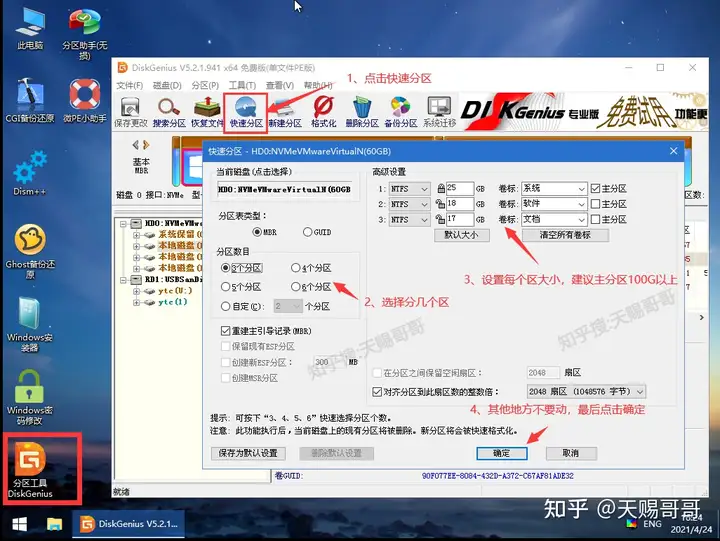Open the Dism++ desktop icon
Viewport: 720px width, 541px height.
click(30, 173)
